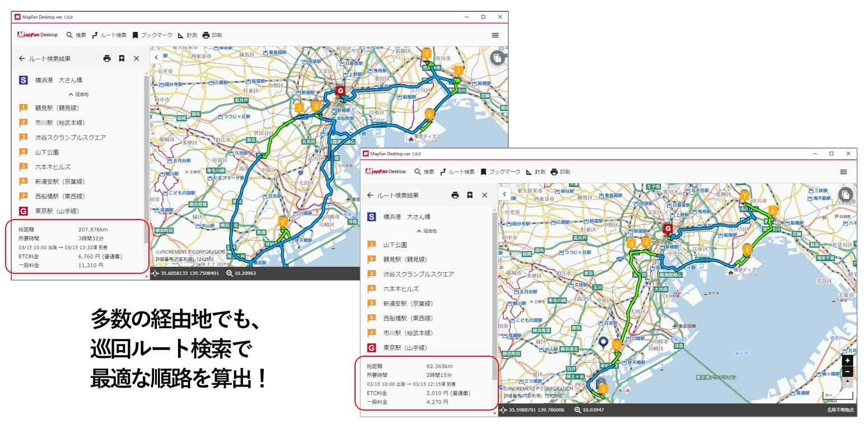
Task: Open ルート検索 in the back window toolbar
Action: pyautogui.click(x=109, y=35)
